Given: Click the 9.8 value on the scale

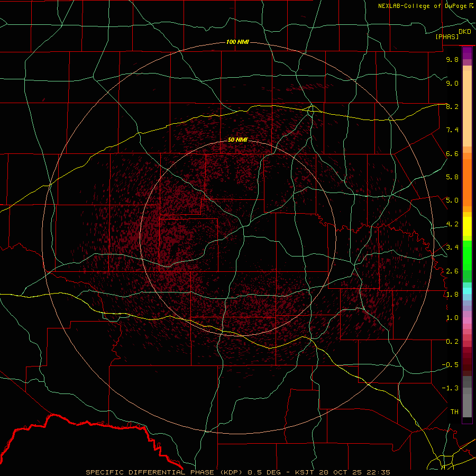Looking at the screenshot, I should tap(452, 59).
